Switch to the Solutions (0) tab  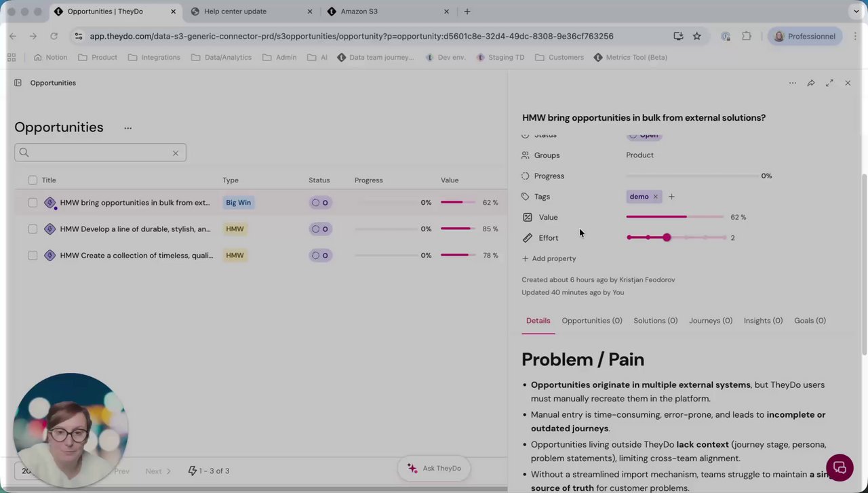point(655,321)
